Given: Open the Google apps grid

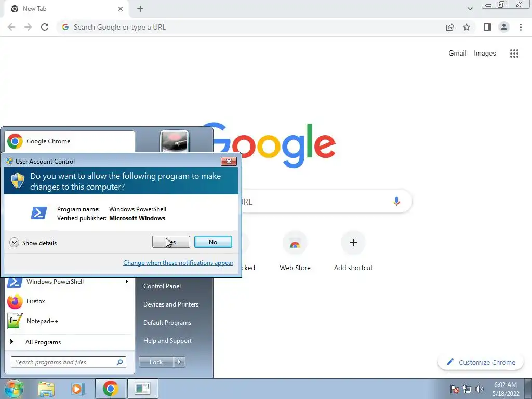Looking at the screenshot, I should pyautogui.click(x=514, y=54).
